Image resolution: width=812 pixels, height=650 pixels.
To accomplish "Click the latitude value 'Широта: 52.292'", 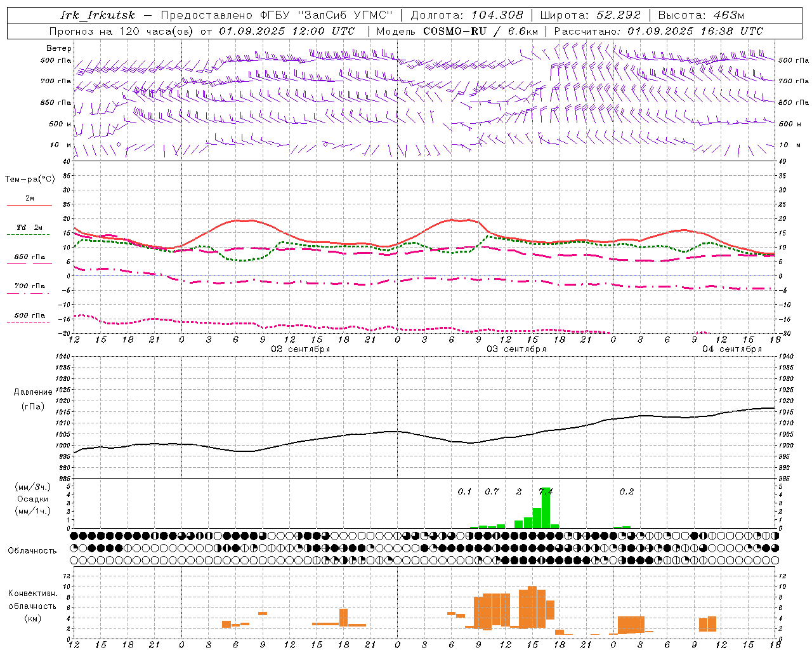I will pos(591,15).
